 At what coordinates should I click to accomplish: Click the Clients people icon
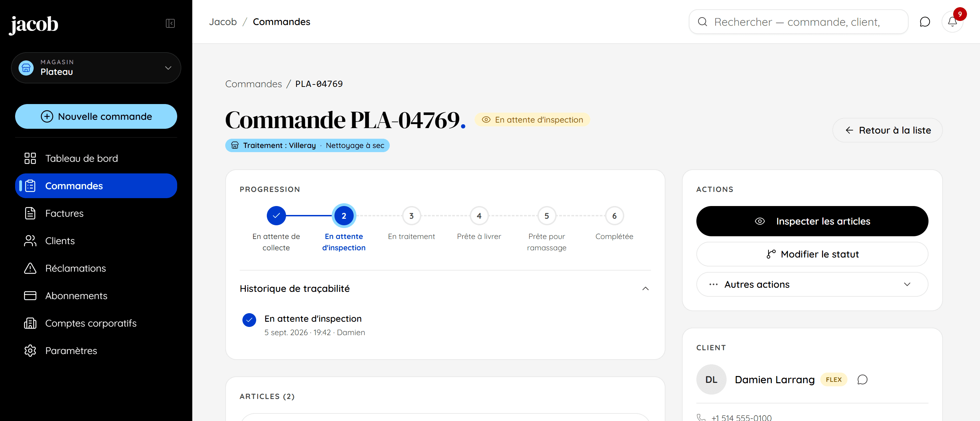tap(30, 241)
